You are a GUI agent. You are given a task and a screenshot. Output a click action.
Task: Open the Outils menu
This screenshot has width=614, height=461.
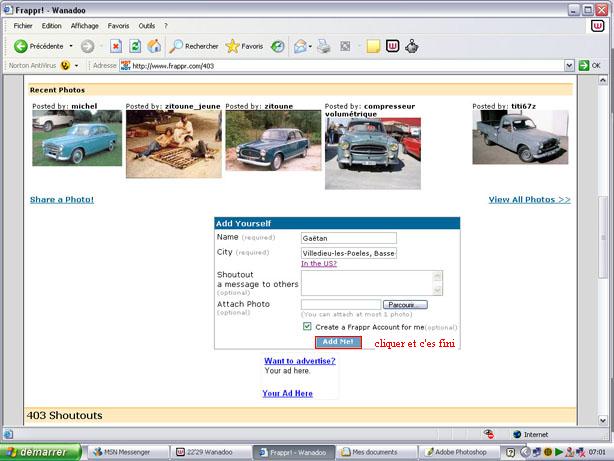click(147, 25)
